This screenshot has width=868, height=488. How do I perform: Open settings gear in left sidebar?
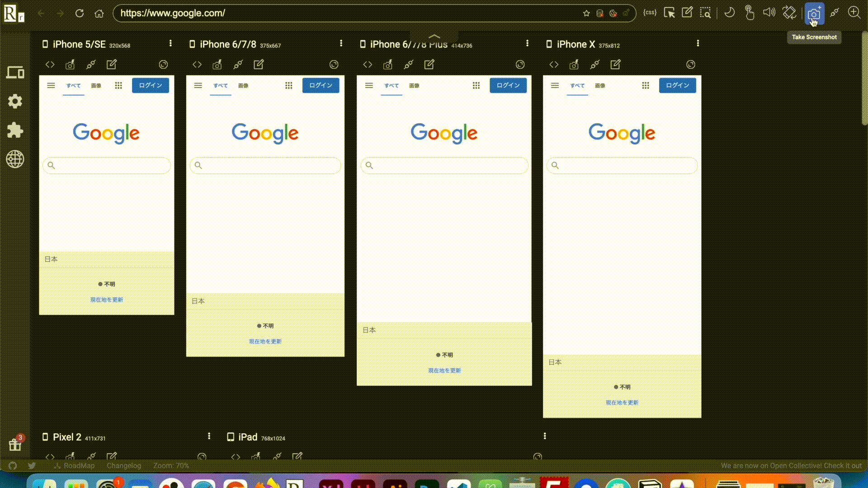click(15, 101)
